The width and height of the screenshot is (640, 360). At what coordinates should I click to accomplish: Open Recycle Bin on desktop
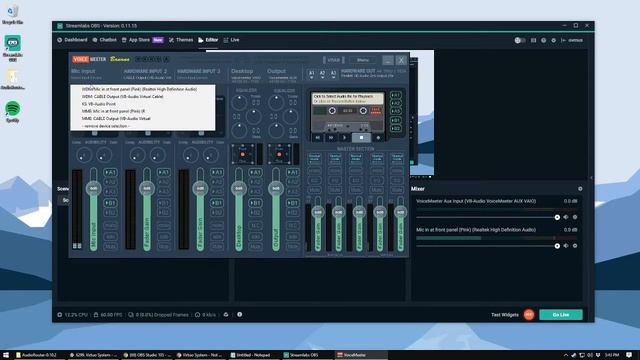pos(13,14)
